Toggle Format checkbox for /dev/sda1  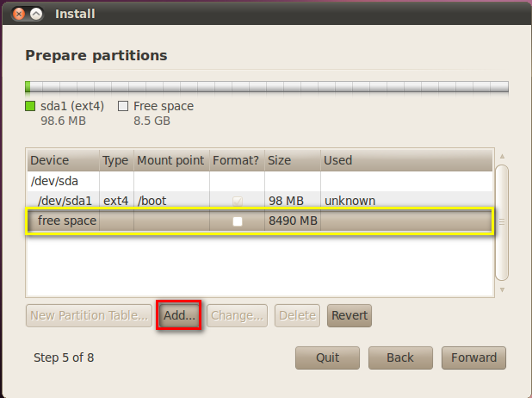coord(238,201)
